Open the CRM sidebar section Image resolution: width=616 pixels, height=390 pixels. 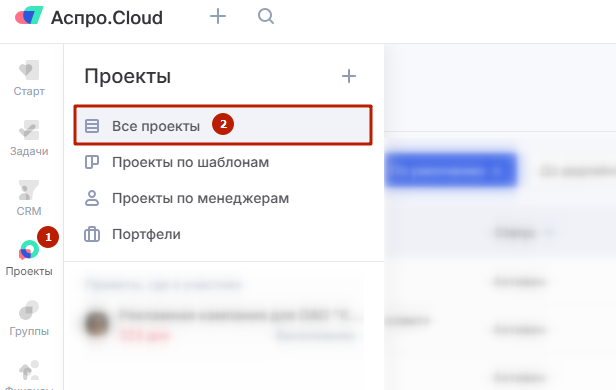pos(29,198)
